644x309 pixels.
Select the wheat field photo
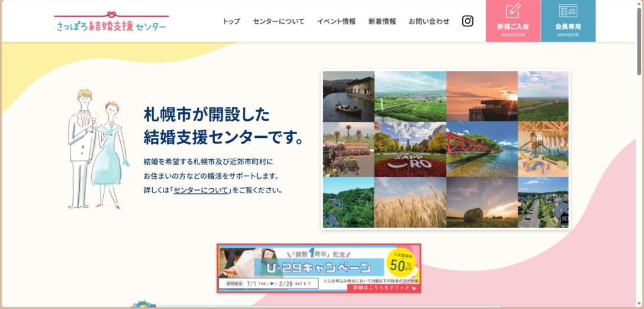tap(410, 203)
